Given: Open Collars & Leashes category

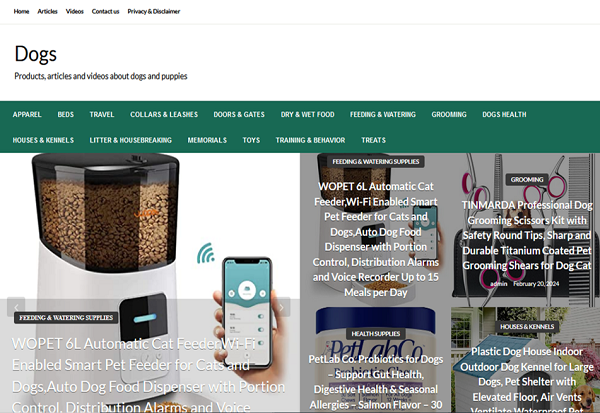Looking at the screenshot, I should [164, 114].
